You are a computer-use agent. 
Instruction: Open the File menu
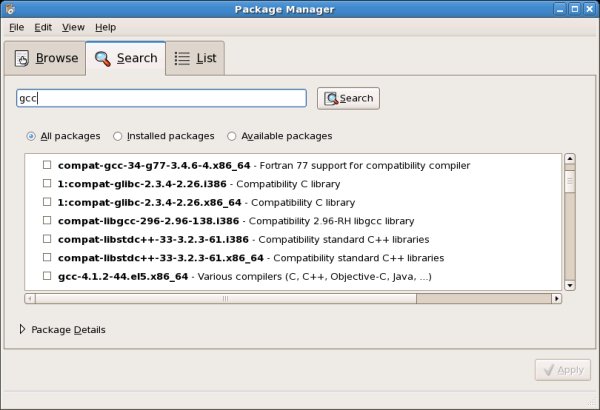pyautogui.click(x=16, y=27)
